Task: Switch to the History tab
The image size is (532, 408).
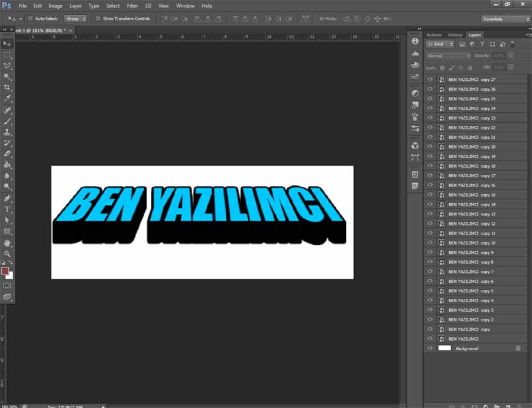Action: tap(455, 35)
